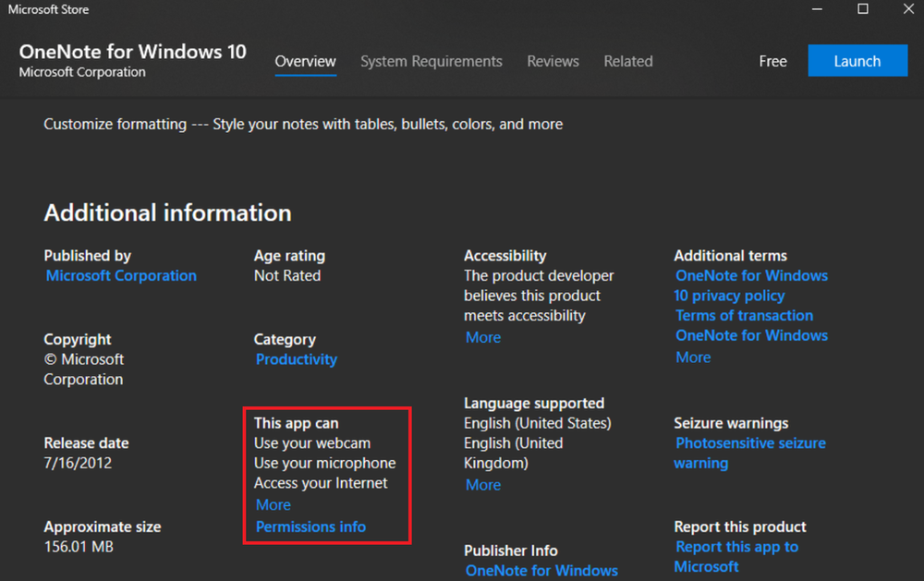The height and width of the screenshot is (581, 924).
Task: Open the Related tab
Action: [x=628, y=61]
